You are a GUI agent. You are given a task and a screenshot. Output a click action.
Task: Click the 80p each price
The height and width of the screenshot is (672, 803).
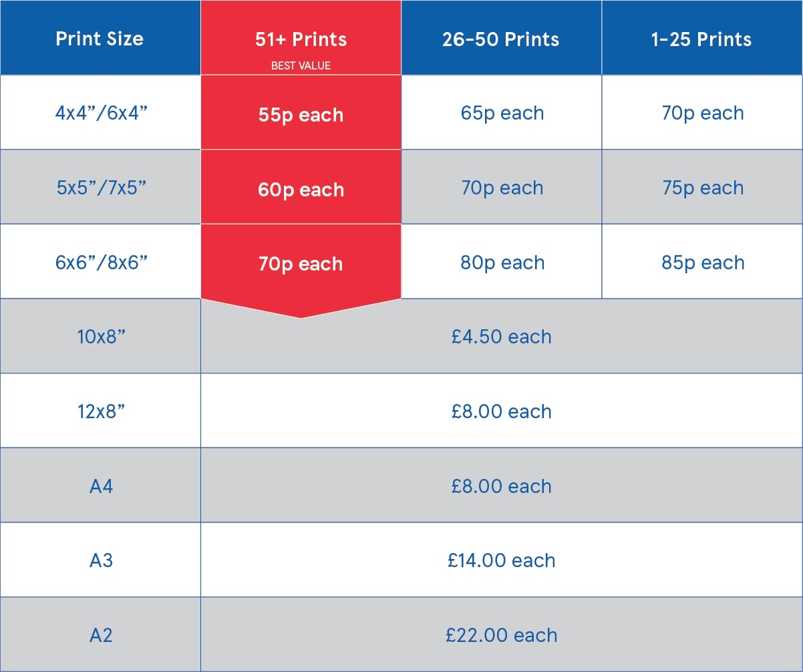502,263
